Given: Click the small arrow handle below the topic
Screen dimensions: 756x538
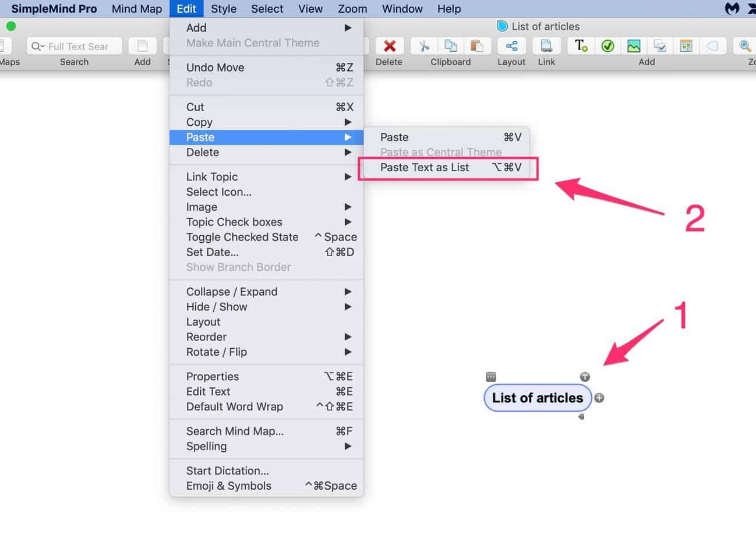Looking at the screenshot, I should (581, 417).
